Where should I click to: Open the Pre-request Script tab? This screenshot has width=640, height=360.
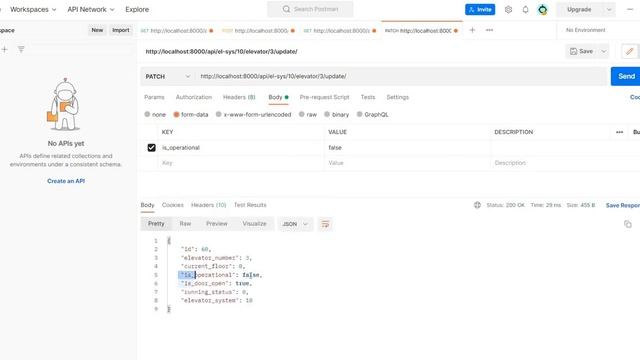[324, 97]
